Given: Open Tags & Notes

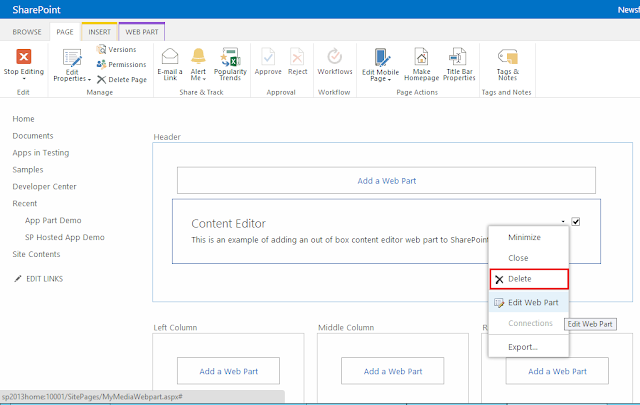Looking at the screenshot, I should pyautogui.click(x=507, y=65).
